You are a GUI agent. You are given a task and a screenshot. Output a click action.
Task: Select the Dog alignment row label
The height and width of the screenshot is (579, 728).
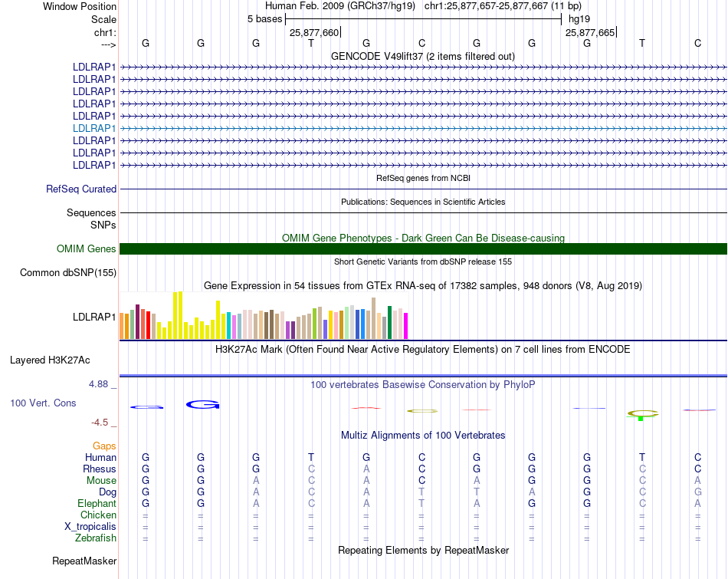(107, 492)
